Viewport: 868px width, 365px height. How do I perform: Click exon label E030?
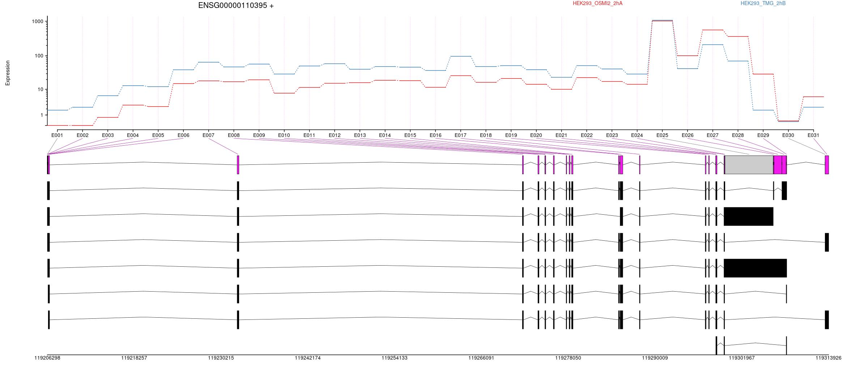(788, 136)
